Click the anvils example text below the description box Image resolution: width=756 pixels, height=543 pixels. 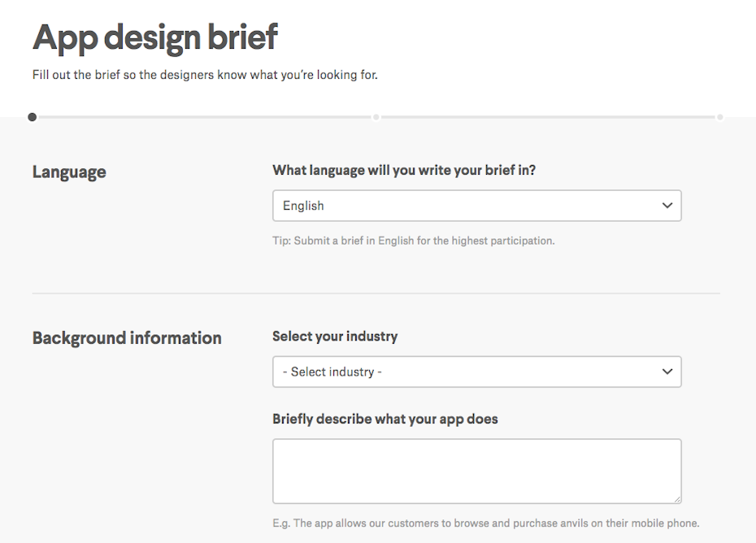point(485,523)
